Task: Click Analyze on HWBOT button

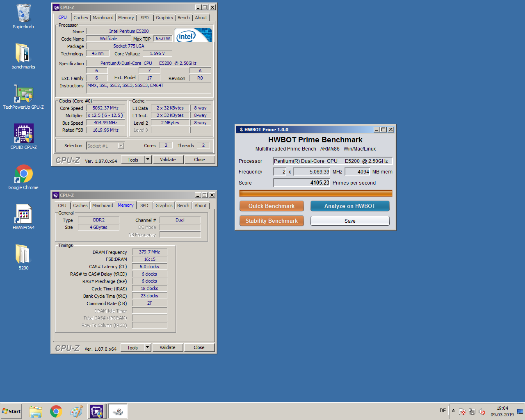Action: 350,206
